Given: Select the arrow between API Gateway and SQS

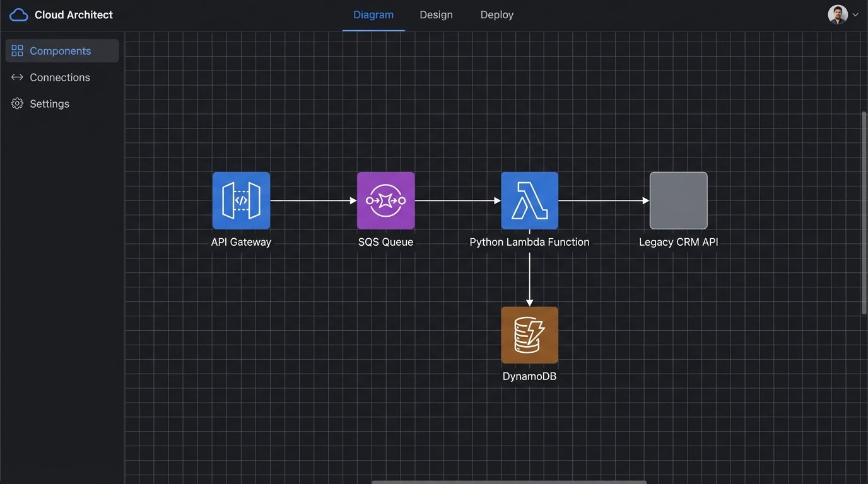Looking at the screenshot, I should [x=312, y=200].
